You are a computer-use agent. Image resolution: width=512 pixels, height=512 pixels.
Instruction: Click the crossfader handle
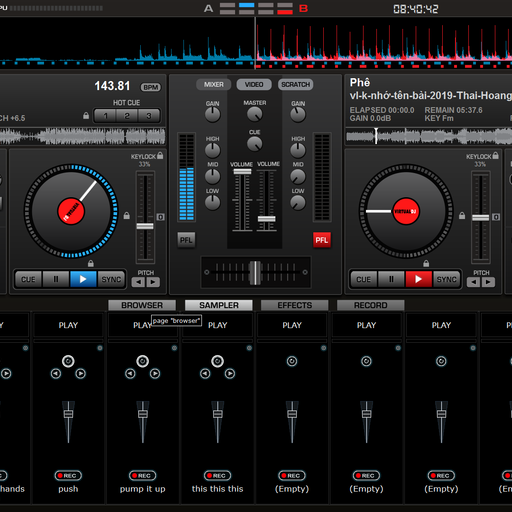point(255,273)
